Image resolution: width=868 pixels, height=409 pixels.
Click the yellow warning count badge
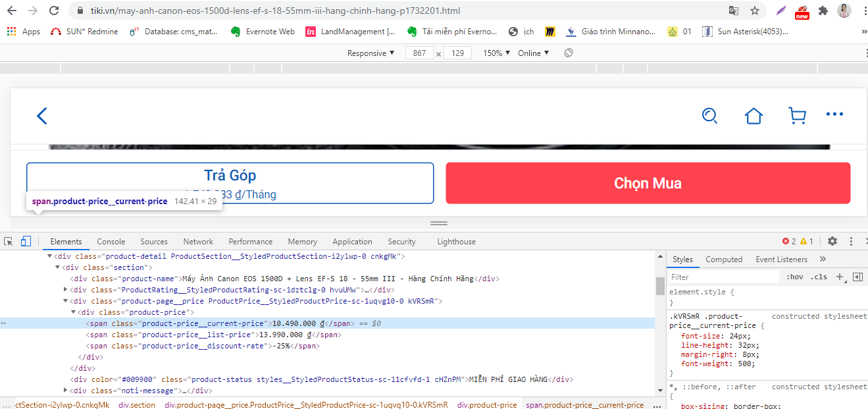(806, 241)
